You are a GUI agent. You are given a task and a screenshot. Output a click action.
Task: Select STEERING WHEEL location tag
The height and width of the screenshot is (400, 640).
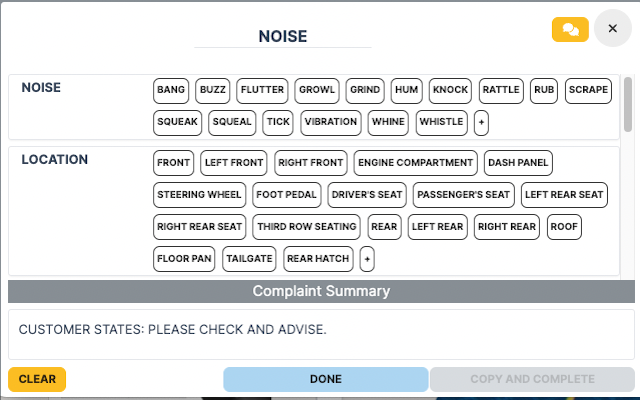pos(199,194)
